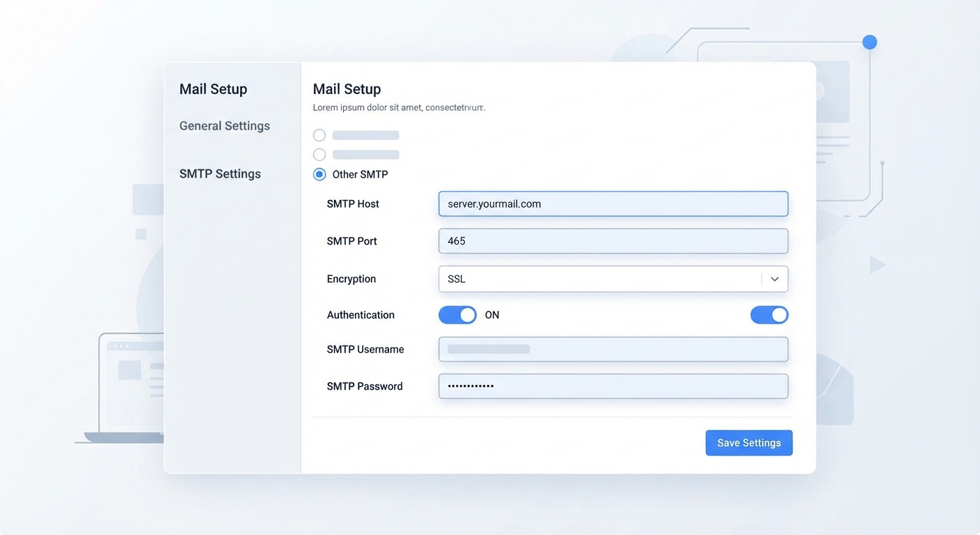This screenshot has height=535, width=980.
Task: Click the SMTP Port label
Action: pyautogui.click(x=351, y=241)
